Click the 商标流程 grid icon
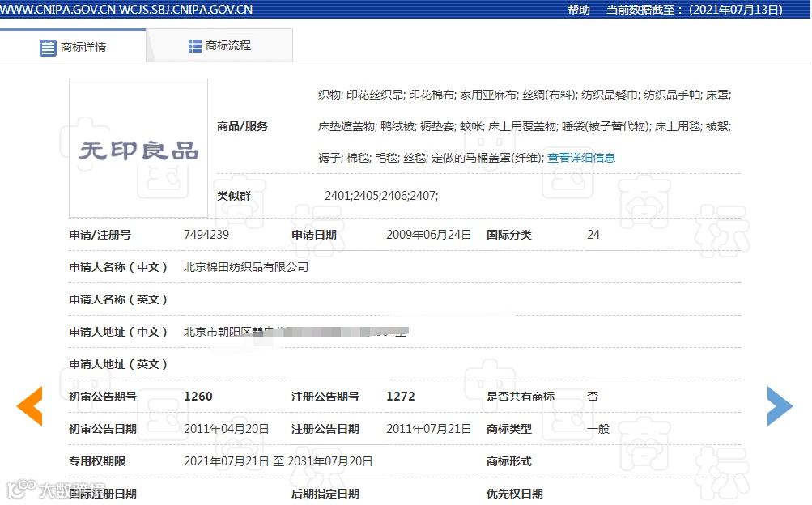Screen dimensions: 812x505 click(195, 46)
